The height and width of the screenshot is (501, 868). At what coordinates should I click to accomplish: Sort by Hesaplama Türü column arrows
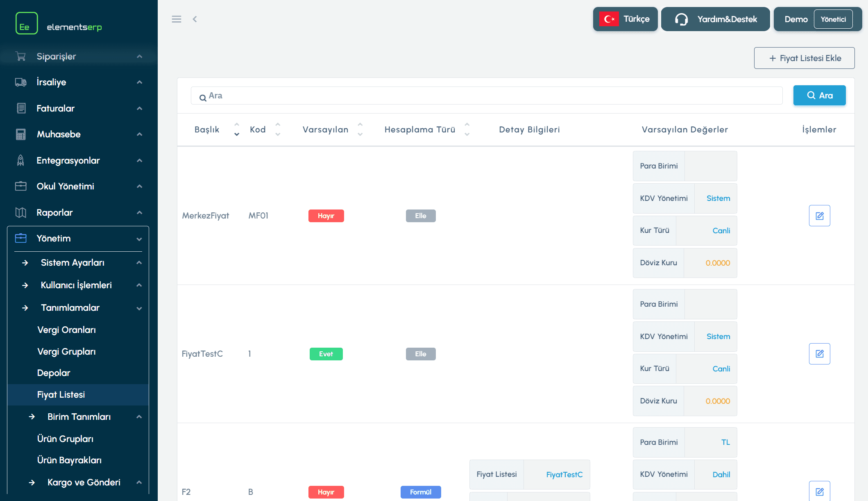click(467, 130)
